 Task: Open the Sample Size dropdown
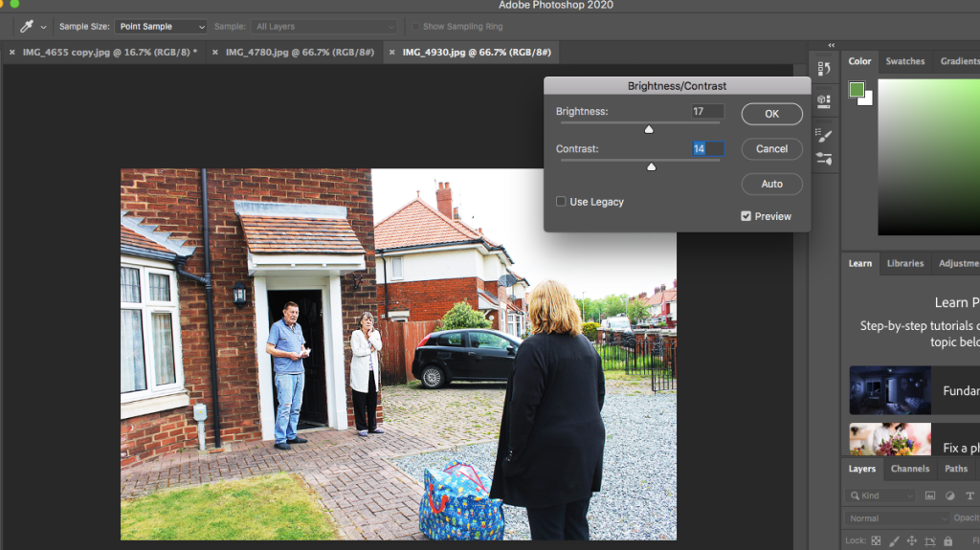[x=160, y=27]
